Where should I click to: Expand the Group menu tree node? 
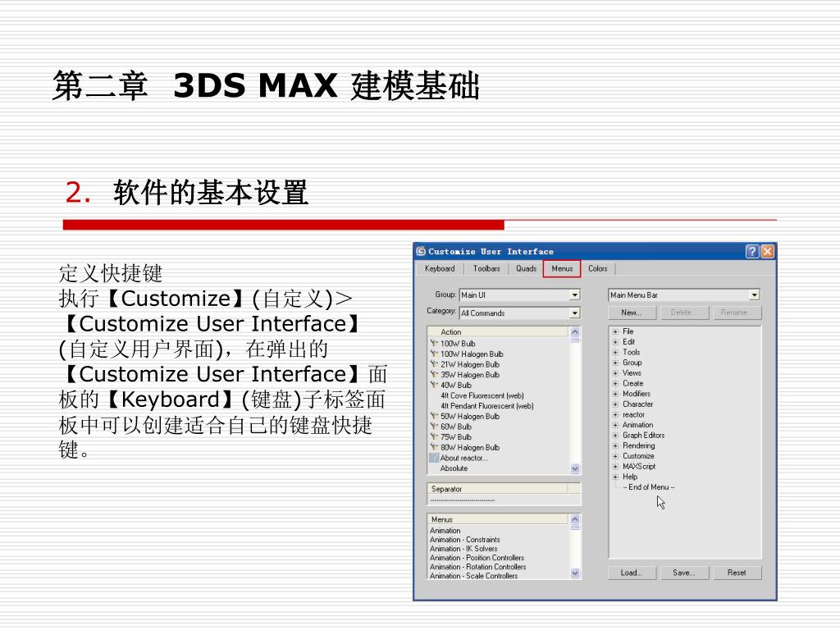pyautogui.click(x=615, y=363)
